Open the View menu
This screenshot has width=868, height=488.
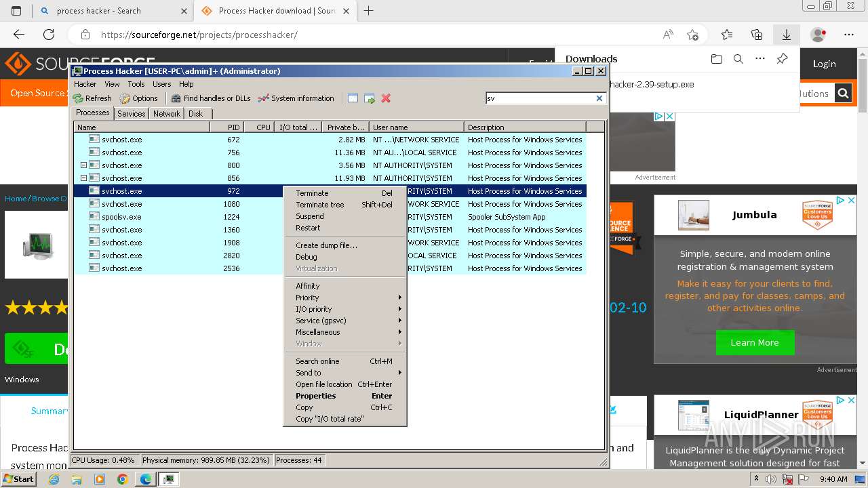pyautogui.click(x=112, y=84)
